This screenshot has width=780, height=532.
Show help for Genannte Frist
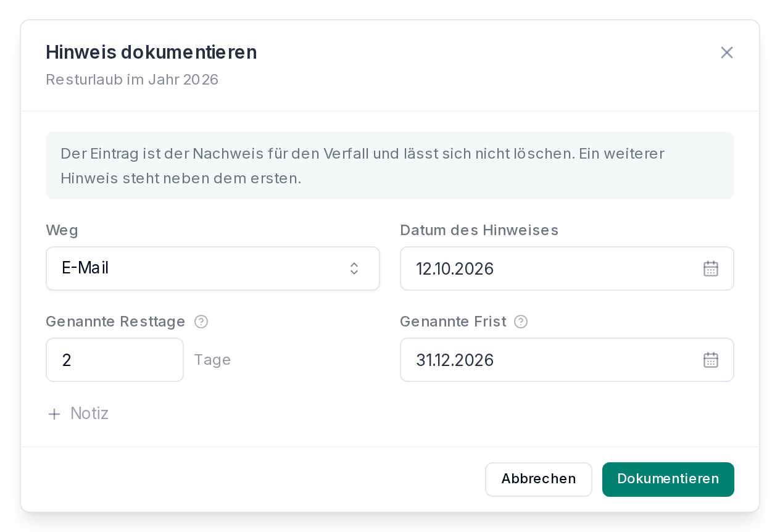(x=521, y=322)
